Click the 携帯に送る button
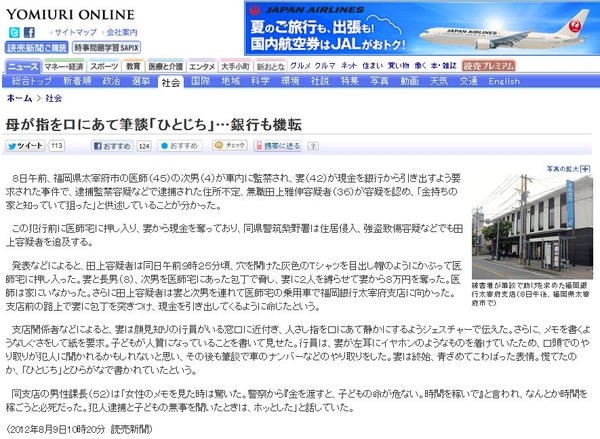This screenshot has height=439, width=600. (x=278, y=146)
